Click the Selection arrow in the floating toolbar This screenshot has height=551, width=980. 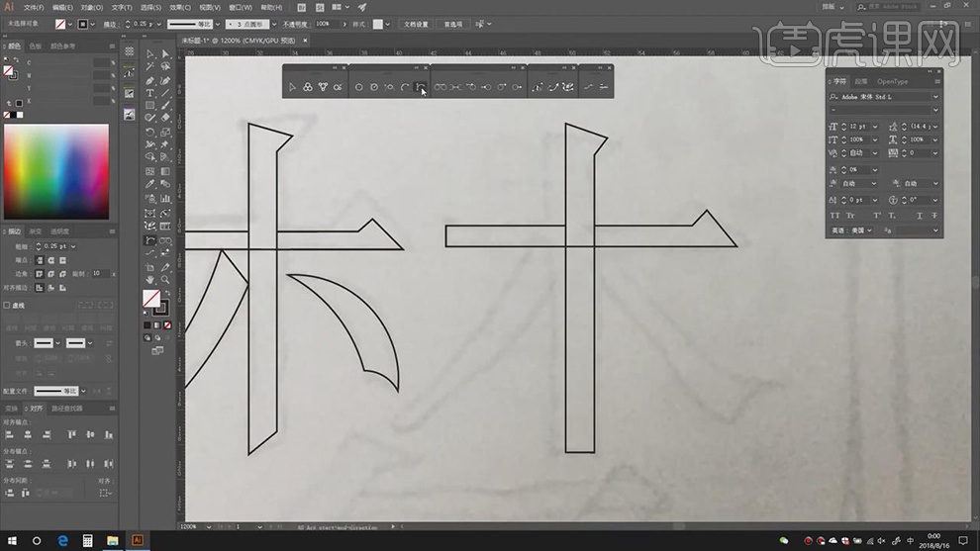tap(292, 87)
